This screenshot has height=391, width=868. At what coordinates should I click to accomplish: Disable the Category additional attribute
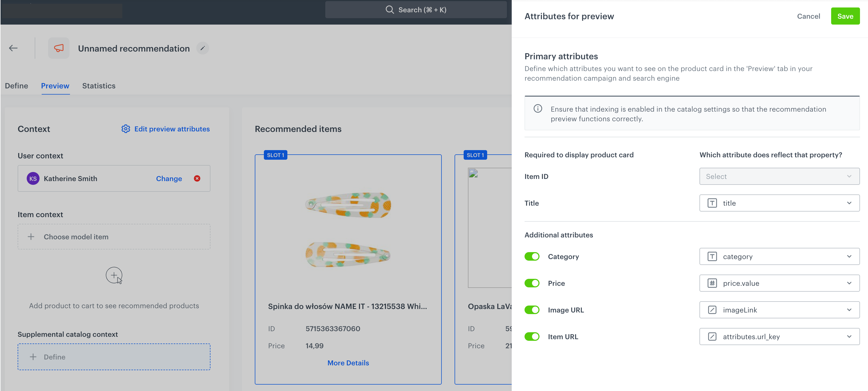pyautogui.click(x=532, y=256)
